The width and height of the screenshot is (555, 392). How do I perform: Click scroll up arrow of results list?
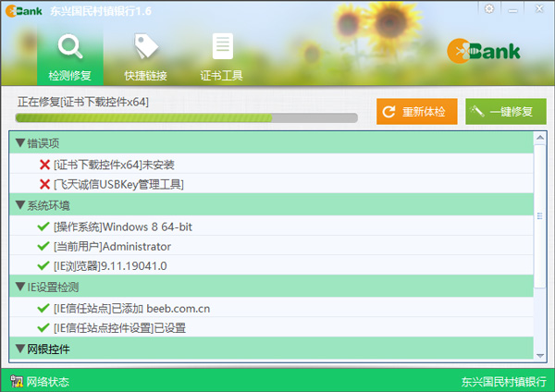[540, 138]
